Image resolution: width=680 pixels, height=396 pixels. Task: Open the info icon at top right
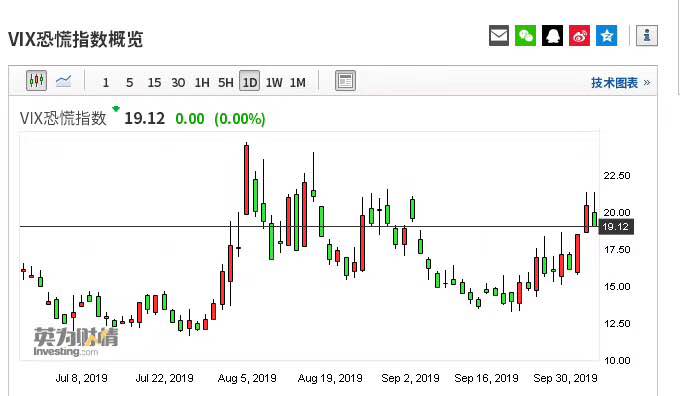(647, 36)
